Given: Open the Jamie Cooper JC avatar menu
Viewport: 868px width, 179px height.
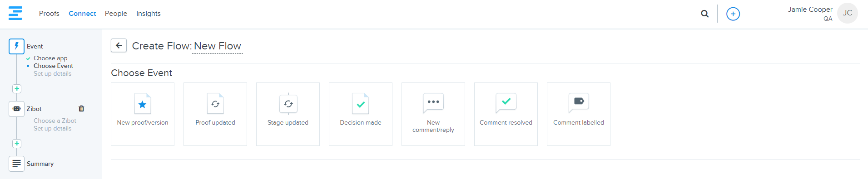Looking at the screenshot, I should point(848,13).
